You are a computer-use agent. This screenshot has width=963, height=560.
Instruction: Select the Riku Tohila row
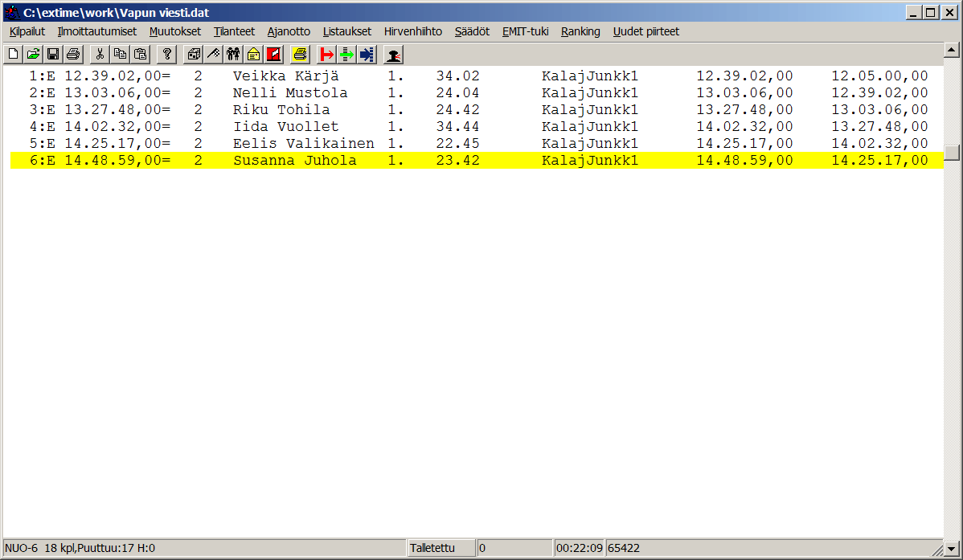tap(281, 110)
